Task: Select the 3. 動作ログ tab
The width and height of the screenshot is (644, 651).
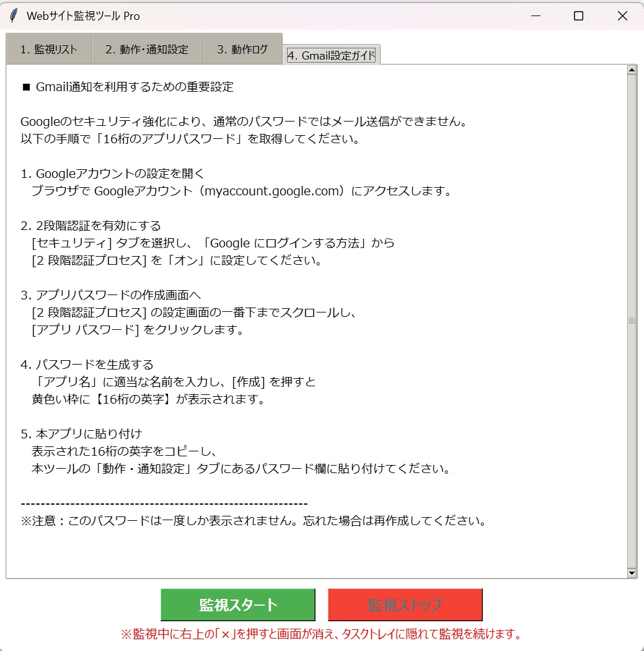Action: (x=243, y=49)
